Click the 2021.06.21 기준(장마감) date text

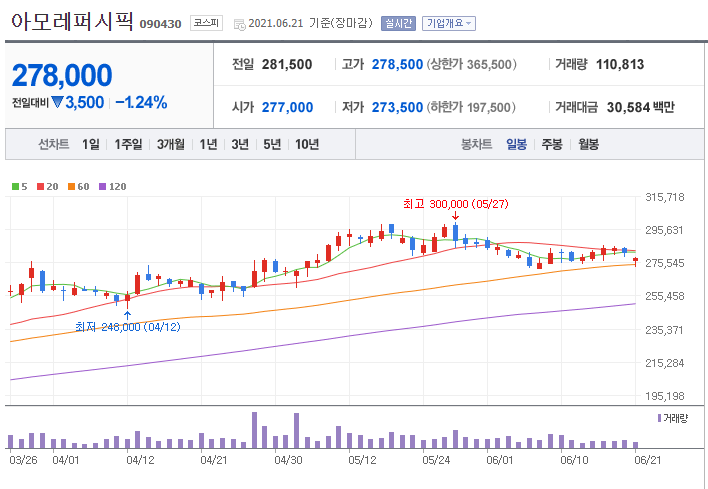[310, 23]
